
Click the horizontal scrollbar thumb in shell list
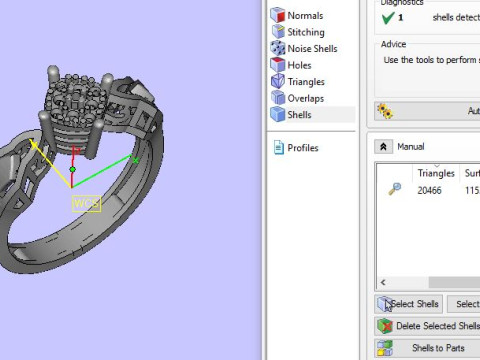pyautogui.click(x=454, y=283)
